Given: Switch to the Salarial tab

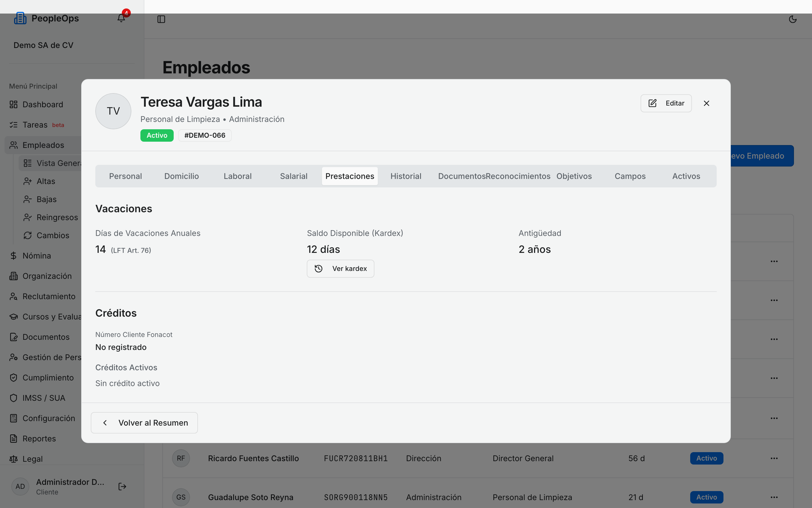Looking at the screenshot, I should click(x=294, y=176).
